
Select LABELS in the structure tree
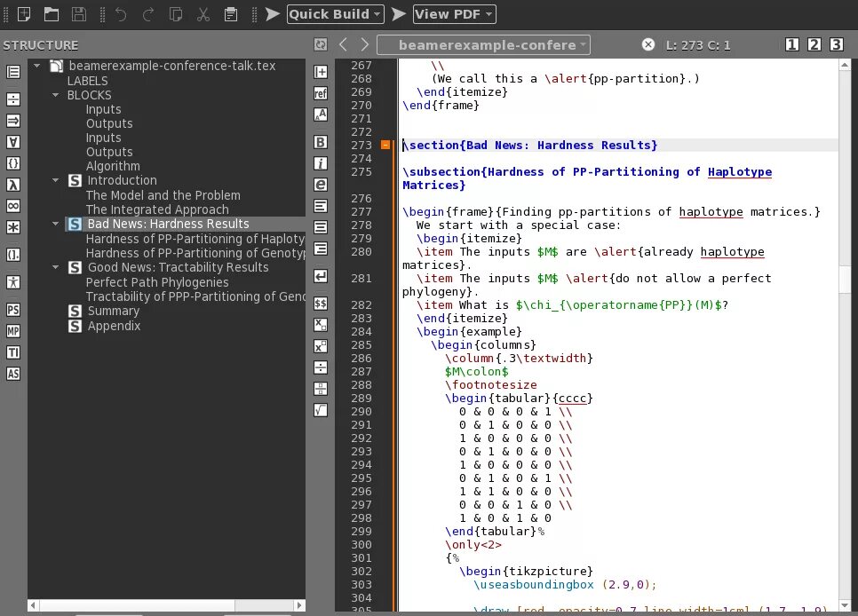click(88, 81)
